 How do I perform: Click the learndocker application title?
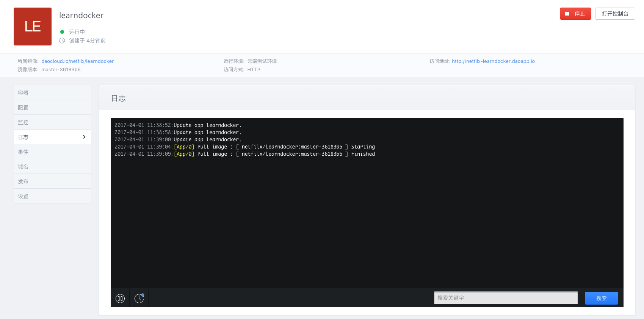click(81, 16)
